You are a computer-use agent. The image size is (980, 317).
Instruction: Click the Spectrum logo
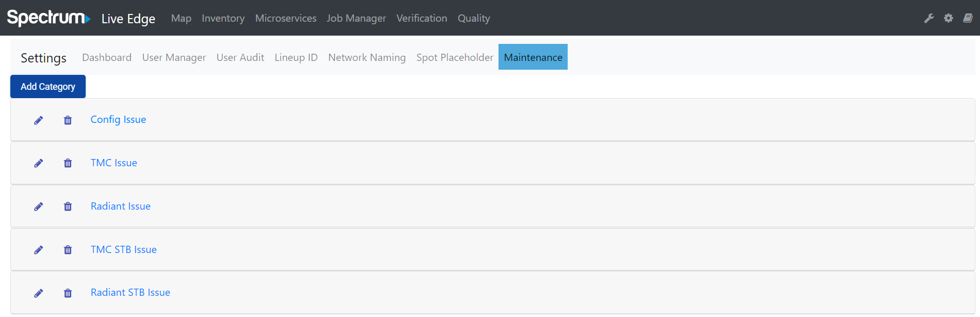pyautogui.click(x=49, y=18)
